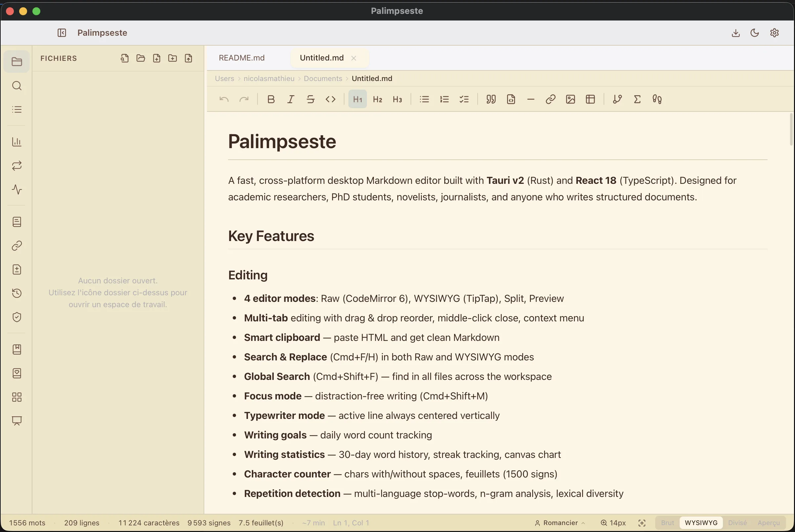Screen dimensions: 795x532
Task: Insert a task checklist
Action: 464,100
